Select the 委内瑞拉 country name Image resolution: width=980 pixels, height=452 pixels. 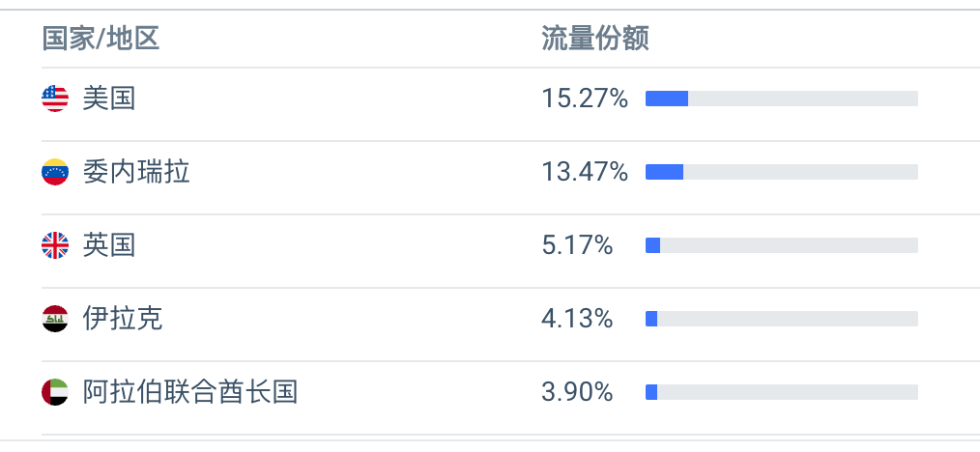[135, 172]
